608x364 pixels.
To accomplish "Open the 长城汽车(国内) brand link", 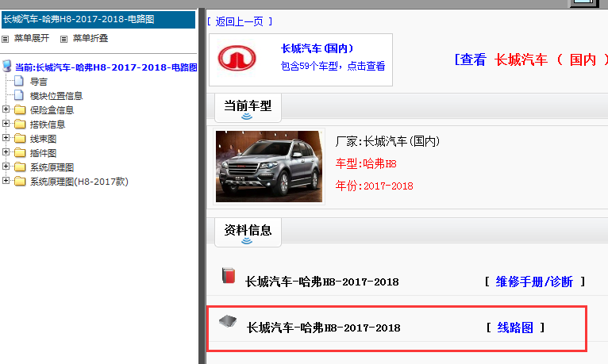I will [x=317, y=49].
